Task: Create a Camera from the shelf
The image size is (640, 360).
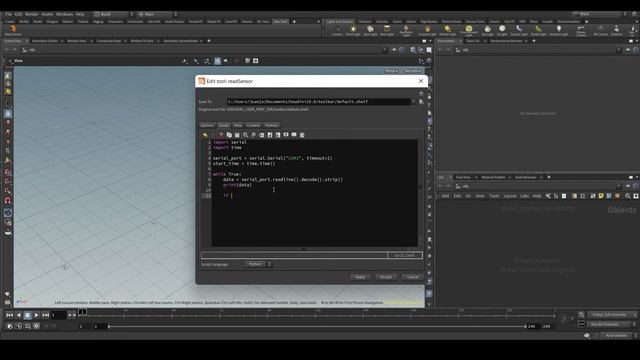Action: pyautogui.click(x=338, y=31)
